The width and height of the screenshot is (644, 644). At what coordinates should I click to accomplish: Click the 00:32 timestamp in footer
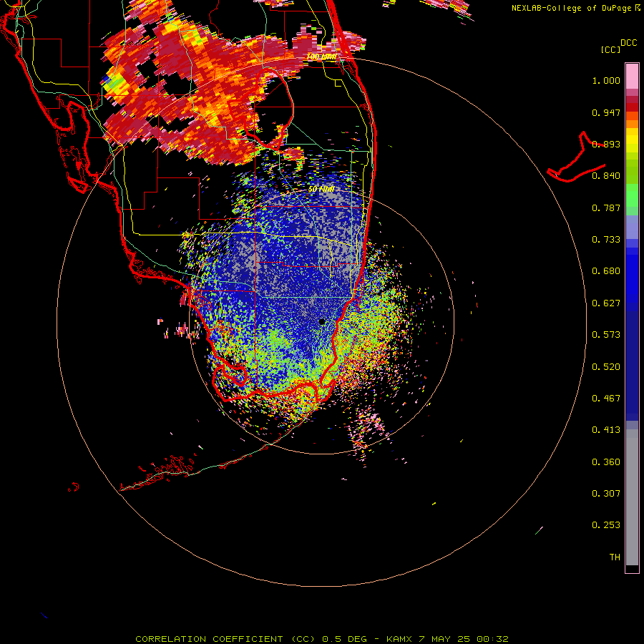492,639
